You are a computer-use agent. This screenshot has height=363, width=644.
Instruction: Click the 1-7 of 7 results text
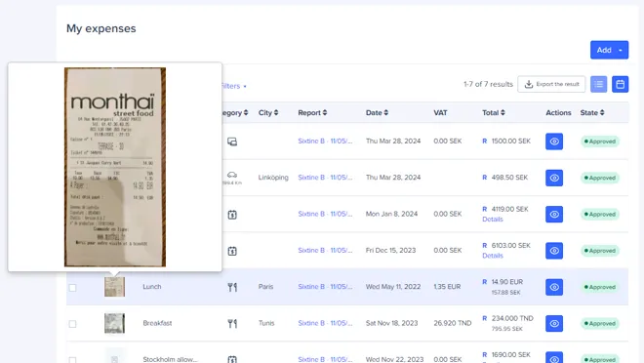coord(488,84)
